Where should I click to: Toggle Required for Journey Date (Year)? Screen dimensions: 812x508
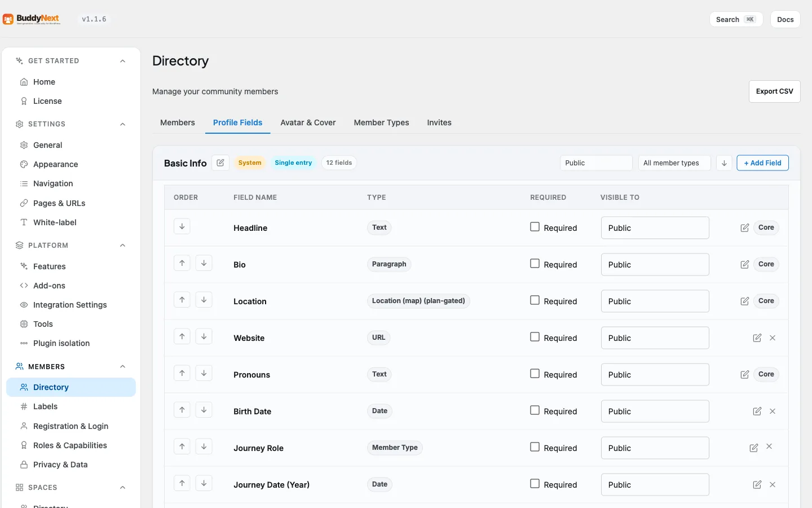click(535, 484)
